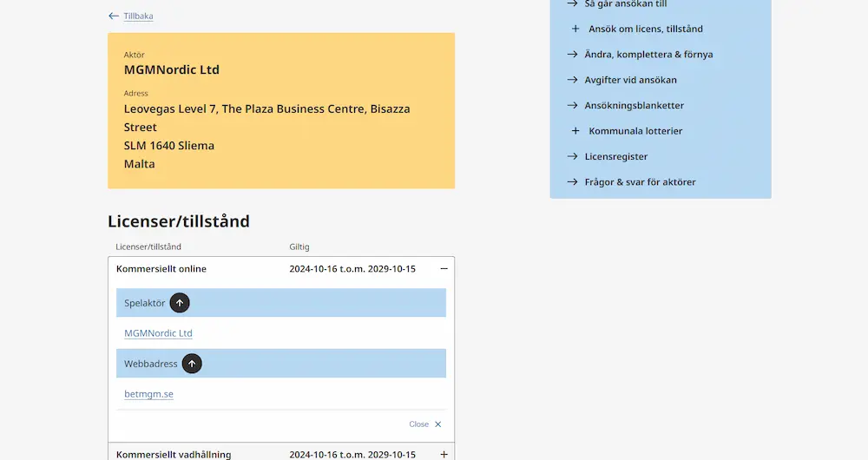The image size is (868, 460).
Task: Click arrow icon beside Ansökningsblanketter
Action: click(x=572, y=105)
